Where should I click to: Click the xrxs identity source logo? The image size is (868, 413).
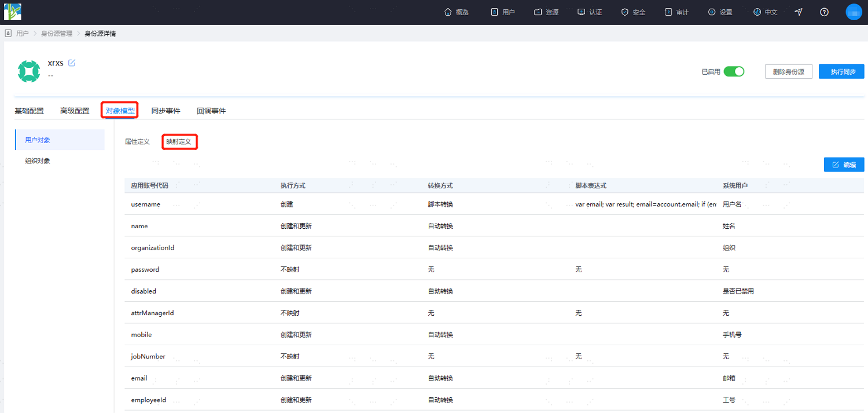[x=29, y=71]
